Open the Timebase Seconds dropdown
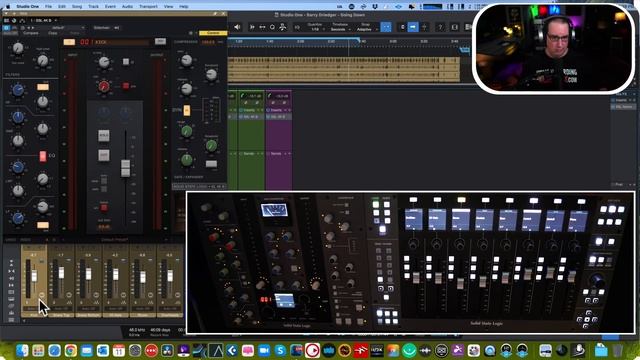This screenshot has width=640, height=360. [340, 29]
